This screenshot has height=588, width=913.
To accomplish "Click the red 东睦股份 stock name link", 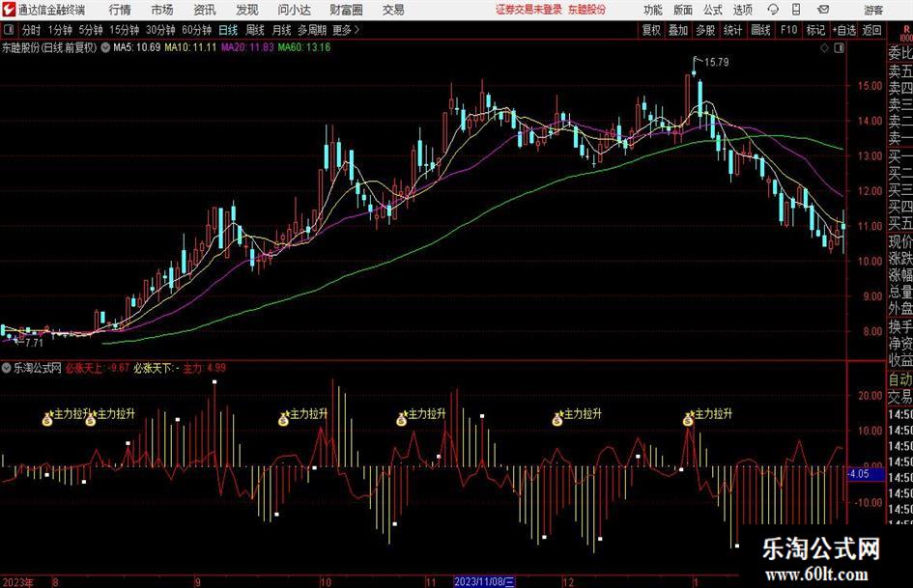I will [x=587, y=10].
